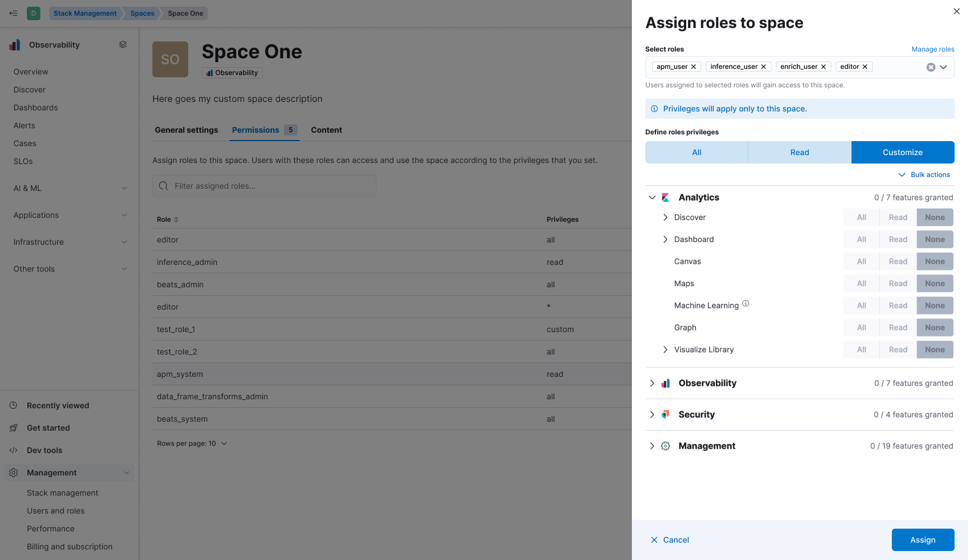Click the Analytics category icon in the panel
The width and height of the screenshot is (968, 560).
tap(665, 197)
